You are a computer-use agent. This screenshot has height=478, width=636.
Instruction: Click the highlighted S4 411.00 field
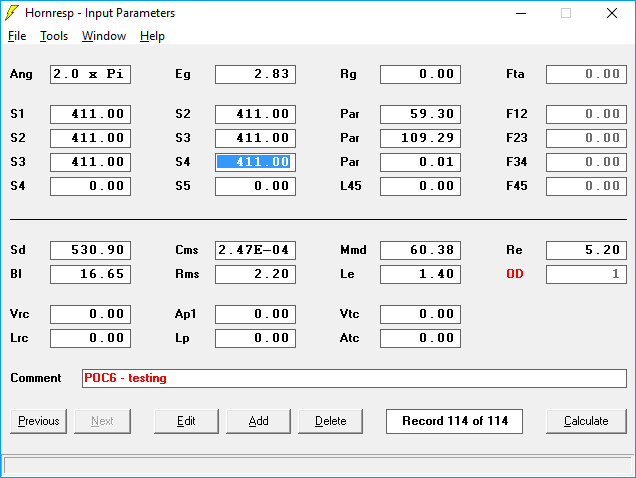[256, 162]
